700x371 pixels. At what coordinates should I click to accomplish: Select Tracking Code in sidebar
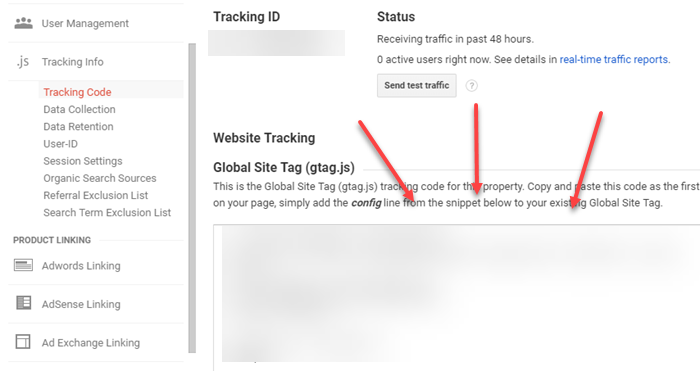tap(77, 92)
